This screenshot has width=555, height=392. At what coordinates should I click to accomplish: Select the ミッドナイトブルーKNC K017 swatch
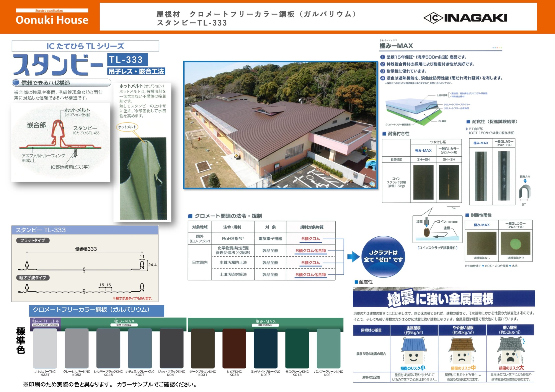265,348
